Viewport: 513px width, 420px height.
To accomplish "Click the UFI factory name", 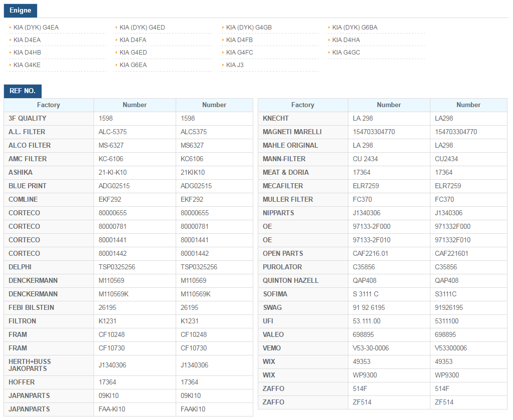I will coord(268,321).
